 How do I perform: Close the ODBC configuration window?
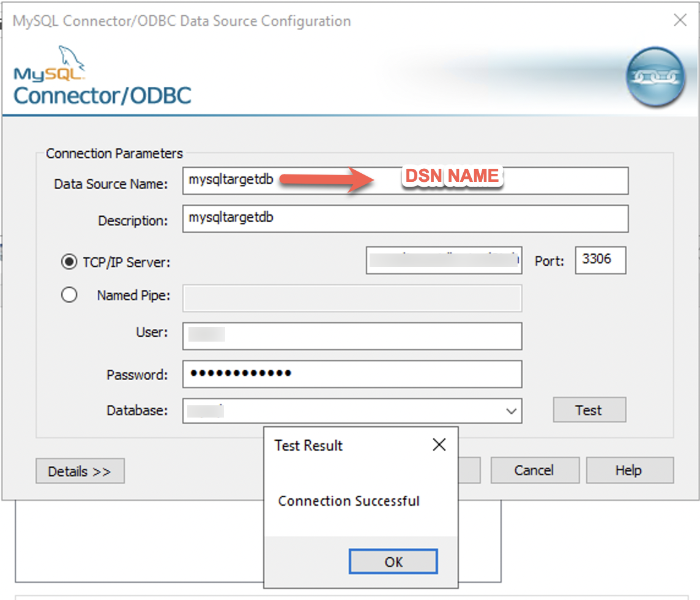point(680,20)
